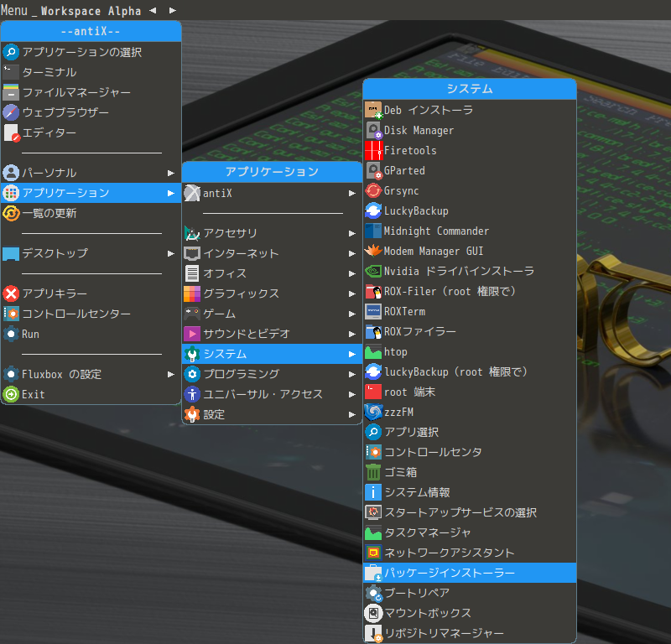Image resolution: width=671 pixels, height=644 pixels.
Task: Click the アプリケーション submenu title header
Action: (272, 172)
